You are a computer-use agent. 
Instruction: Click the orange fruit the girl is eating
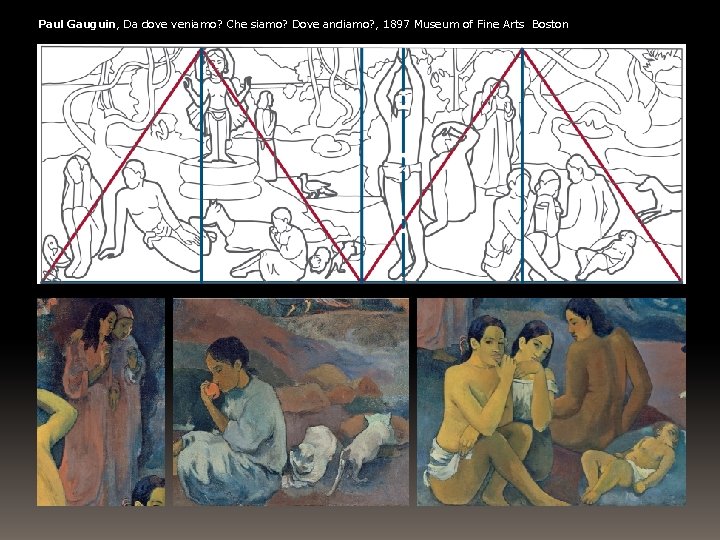tap(212, 390)
